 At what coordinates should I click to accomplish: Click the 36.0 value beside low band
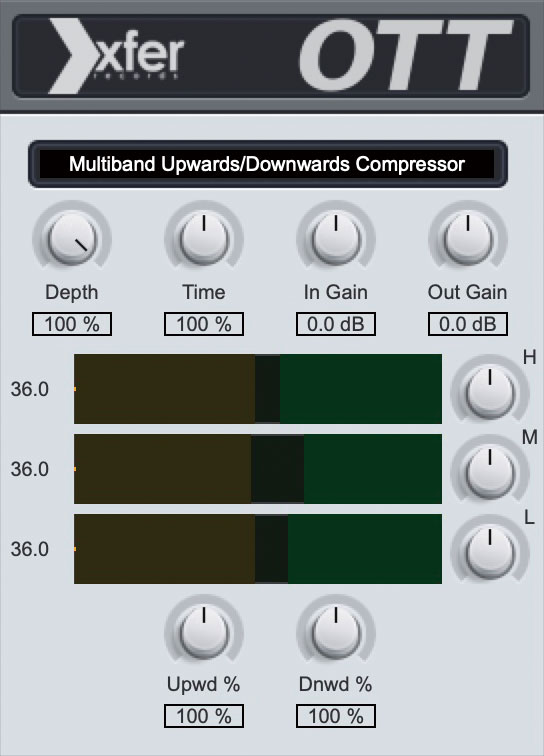pyautogui.click(x=30, y=549)
